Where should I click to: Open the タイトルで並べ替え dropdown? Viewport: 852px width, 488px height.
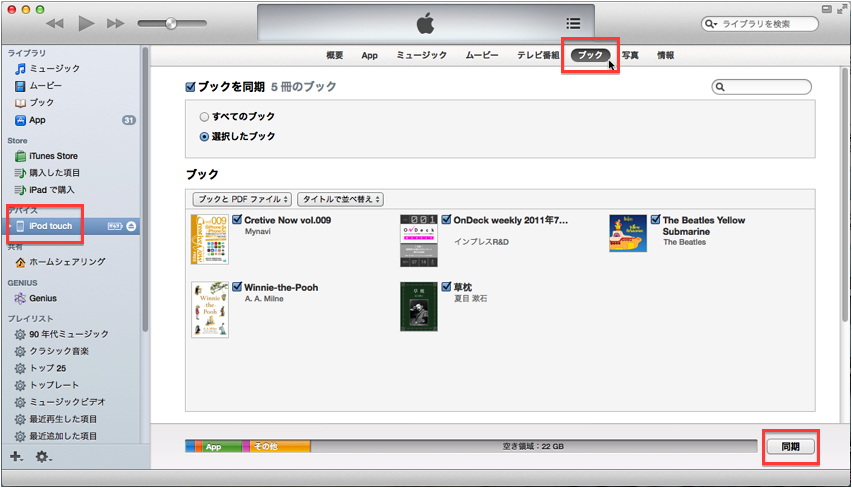[x=341, y=199]
